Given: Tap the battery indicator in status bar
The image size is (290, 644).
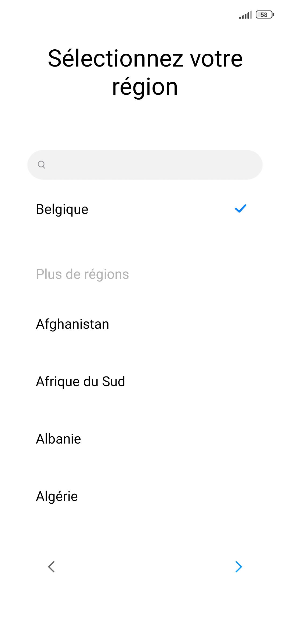Looking at the screenshot, I should pos(265,15).
